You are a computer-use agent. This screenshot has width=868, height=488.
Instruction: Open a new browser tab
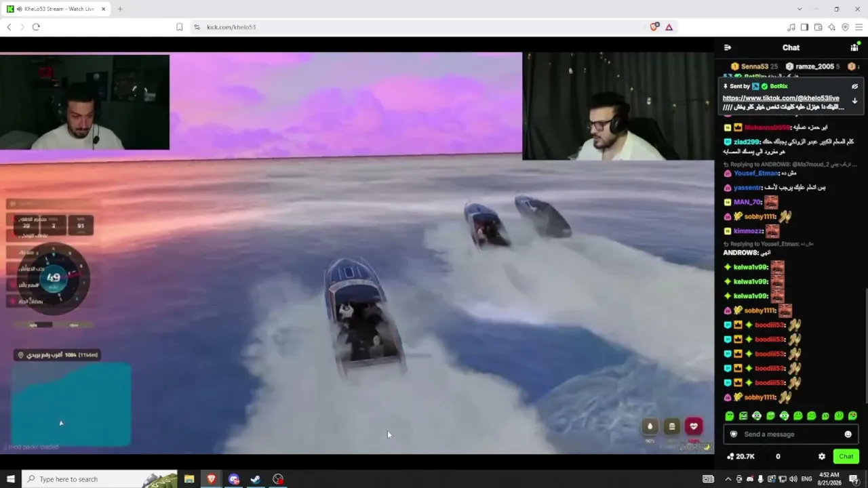[x=120, y=9]
